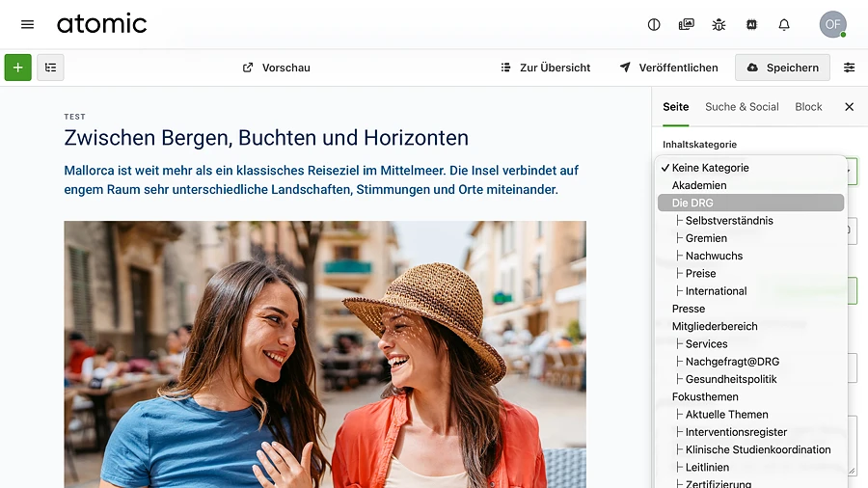Pick the Keine Kategorie option
Image resolution: width=868 pixels, height=488 pixels.
click(x=710, y=168)
